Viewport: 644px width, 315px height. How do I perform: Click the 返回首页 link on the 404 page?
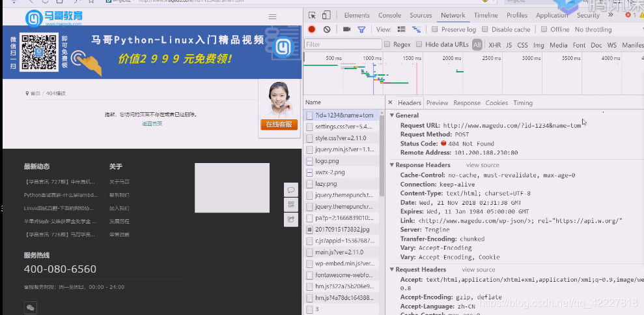coord(152,123)
